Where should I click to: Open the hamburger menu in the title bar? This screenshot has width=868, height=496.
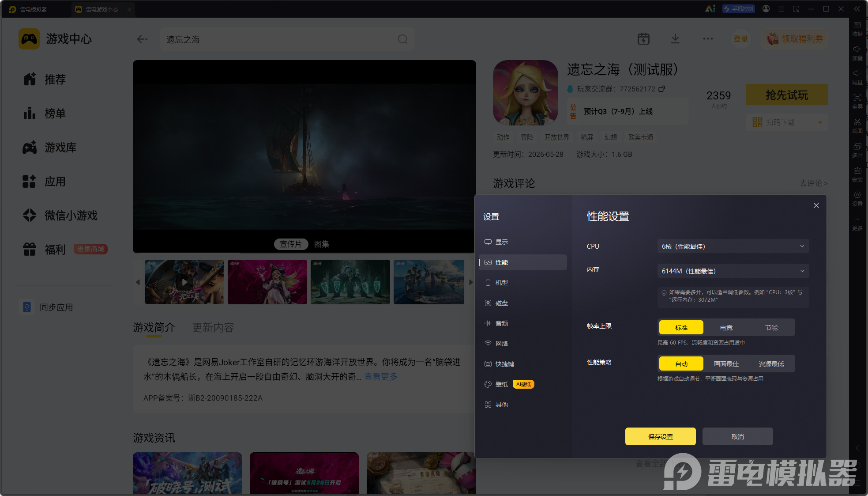[781, 9]
